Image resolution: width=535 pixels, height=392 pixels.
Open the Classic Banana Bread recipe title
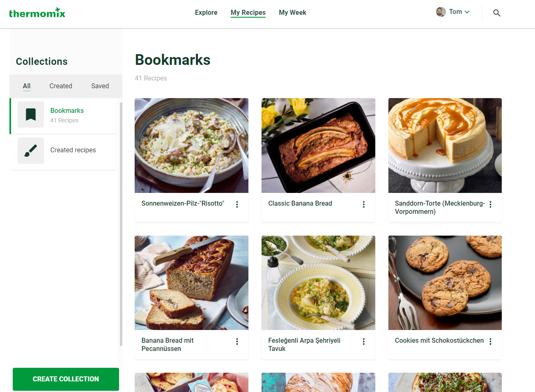coord(300,204)
